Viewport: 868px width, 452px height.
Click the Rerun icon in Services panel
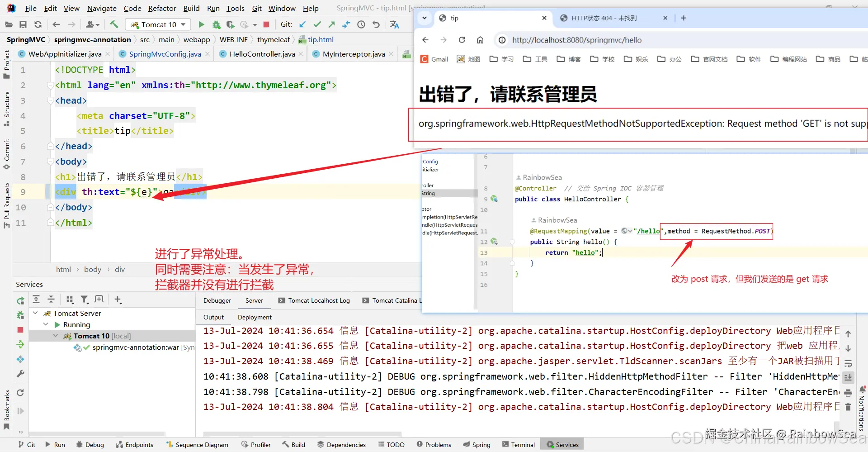pyautogui.click(x=20, y=301)
